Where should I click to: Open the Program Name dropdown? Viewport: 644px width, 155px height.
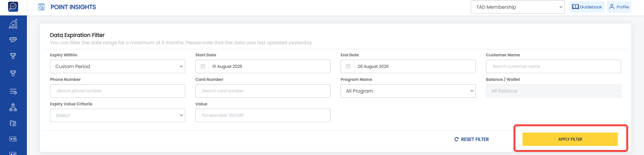coord(408,91)
